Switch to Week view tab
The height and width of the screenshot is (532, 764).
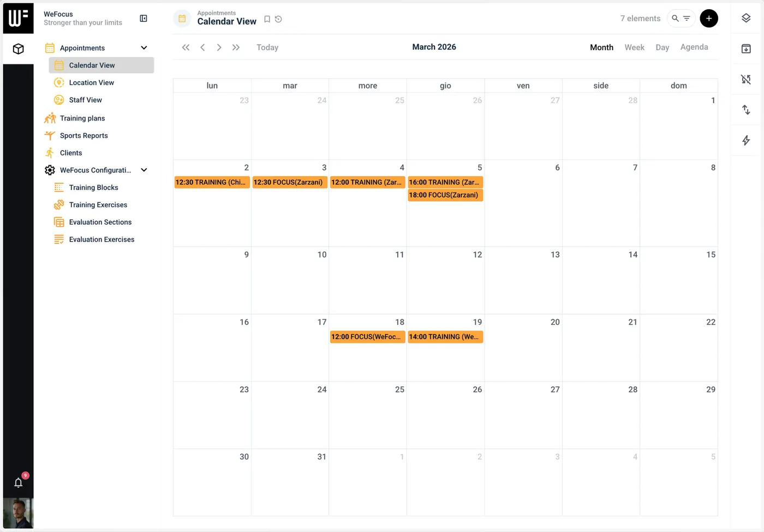click(634, 47)
